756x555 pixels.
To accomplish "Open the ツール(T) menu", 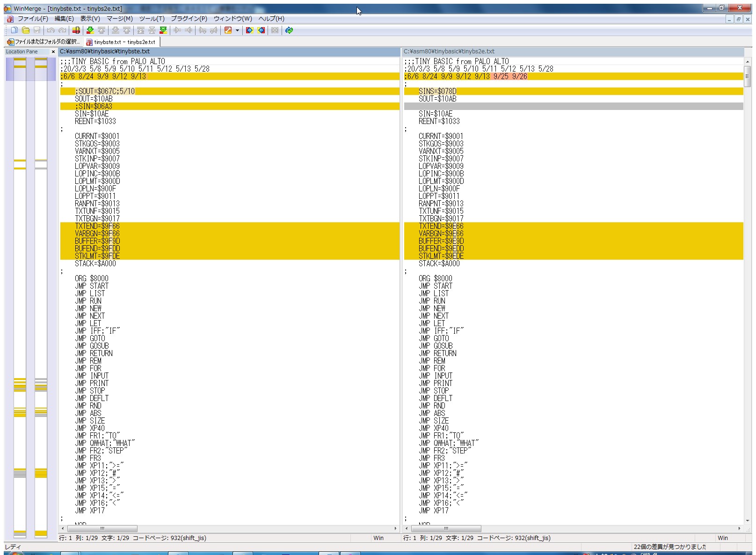I will tap(152, 19).
